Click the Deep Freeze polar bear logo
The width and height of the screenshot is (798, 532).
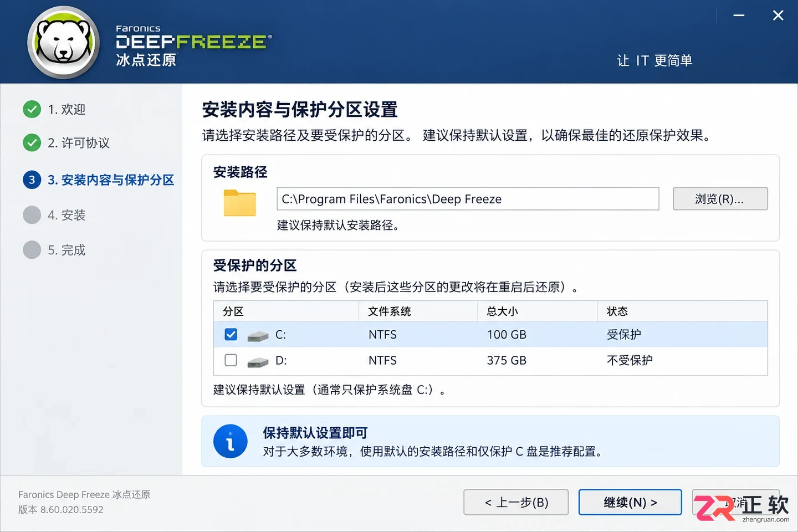tap(64, 43)
